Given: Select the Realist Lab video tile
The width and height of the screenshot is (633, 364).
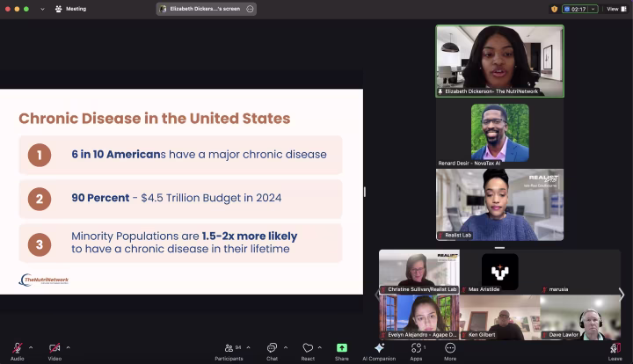Looking at the screenshot, I should pyautogui.click(x=499, y=205).
